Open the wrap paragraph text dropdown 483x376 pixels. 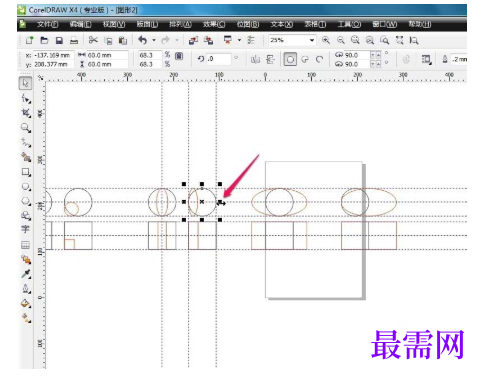[x=426, y=60]
